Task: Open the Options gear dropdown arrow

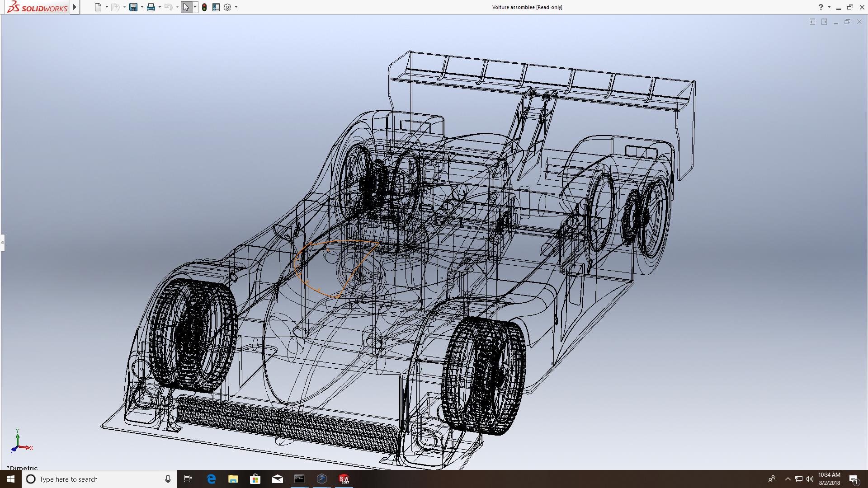Action: click(x=236, y=7)
